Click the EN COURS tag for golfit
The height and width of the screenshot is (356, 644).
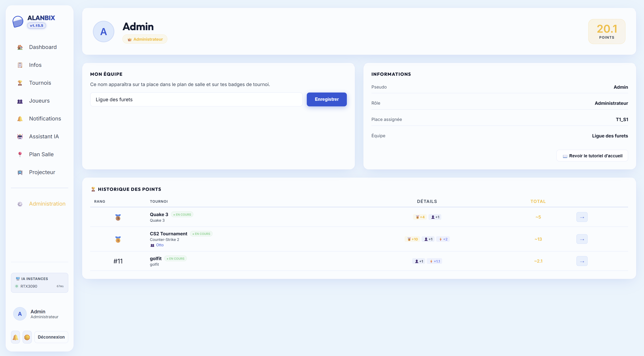coord(175,259)
